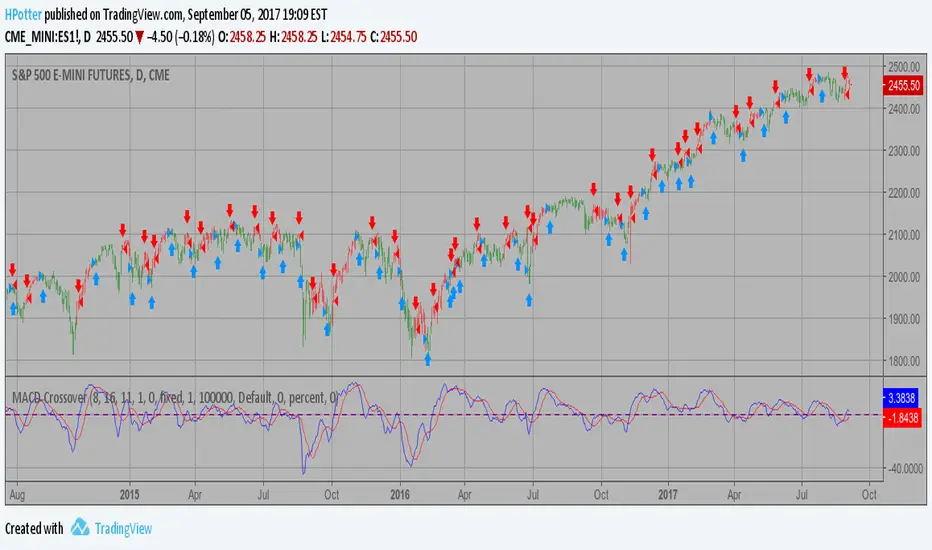The width and height of the screenshot is (932, 550).
Task: Select the CME_MINI:ES1!, D symbol text
Action: (x=48, y=37)
